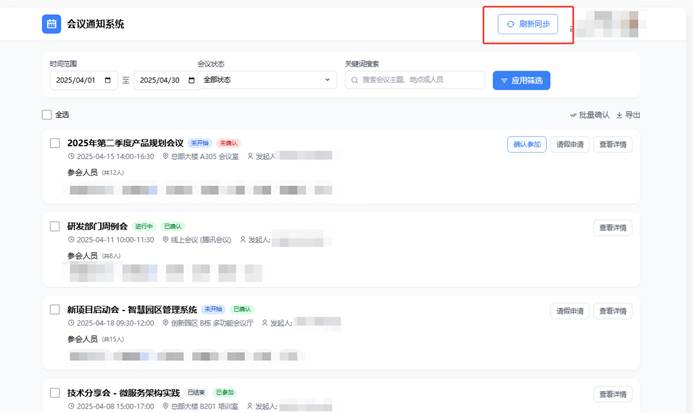Click the text 2025-04-15 14:00-16:30

point(115,157)
